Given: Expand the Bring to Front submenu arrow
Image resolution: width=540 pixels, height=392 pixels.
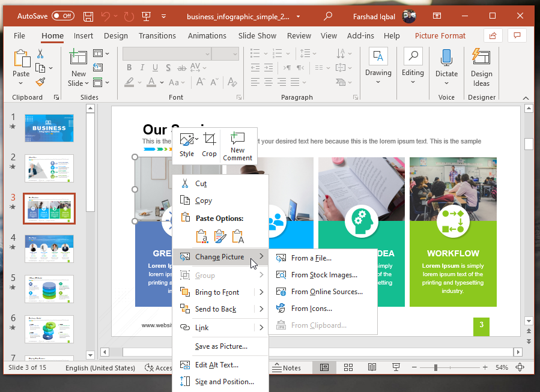Looking at the screenshot, I should click(261, 292).
